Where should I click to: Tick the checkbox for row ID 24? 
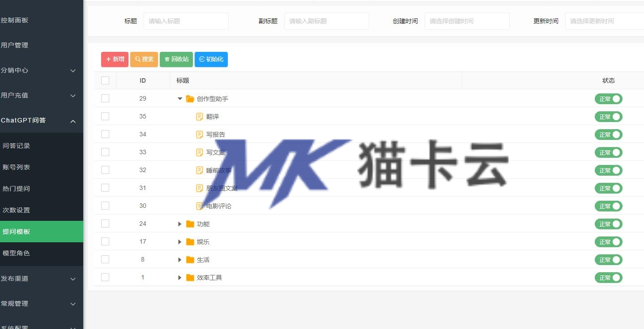click(x=105, y=224)
